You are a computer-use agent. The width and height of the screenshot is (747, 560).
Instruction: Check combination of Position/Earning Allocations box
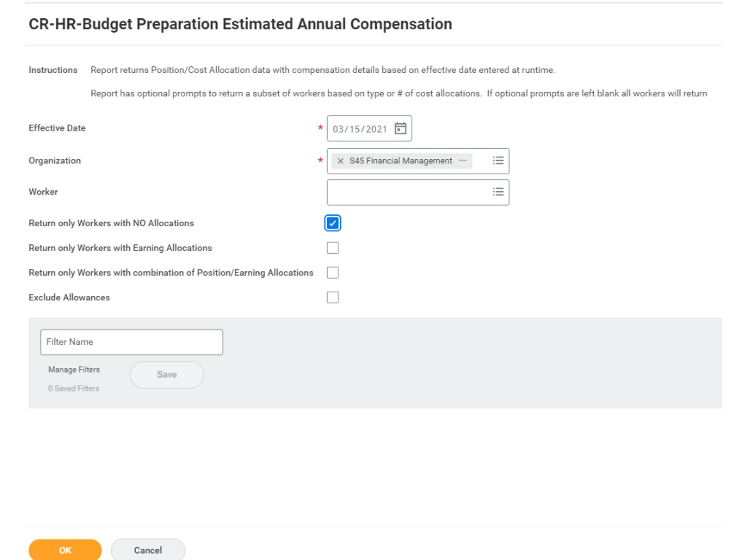[x=332, y=272]
